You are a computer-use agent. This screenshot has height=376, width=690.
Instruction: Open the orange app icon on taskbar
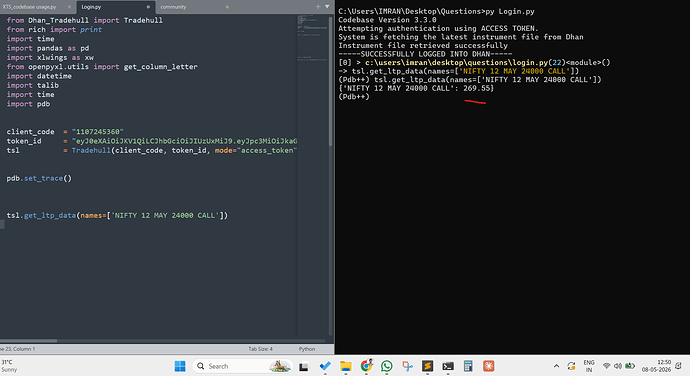coord(488,366)
